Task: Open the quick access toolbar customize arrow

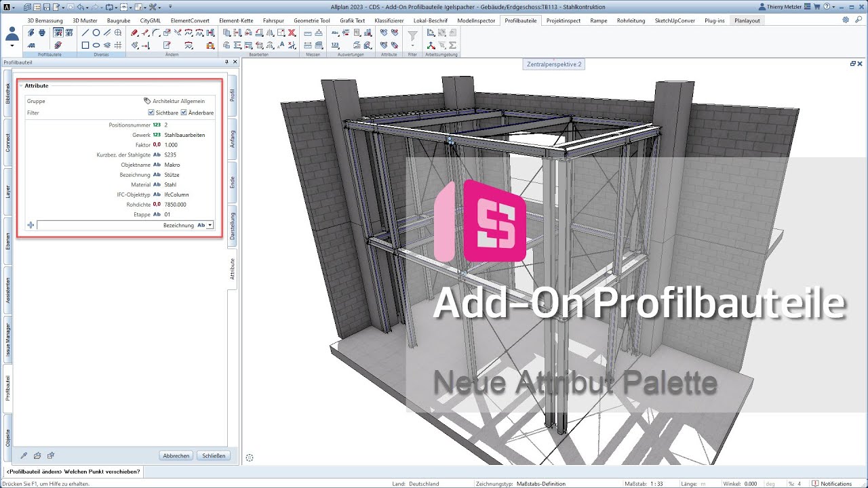Action: pyautogui.click(x=170, y=7)
